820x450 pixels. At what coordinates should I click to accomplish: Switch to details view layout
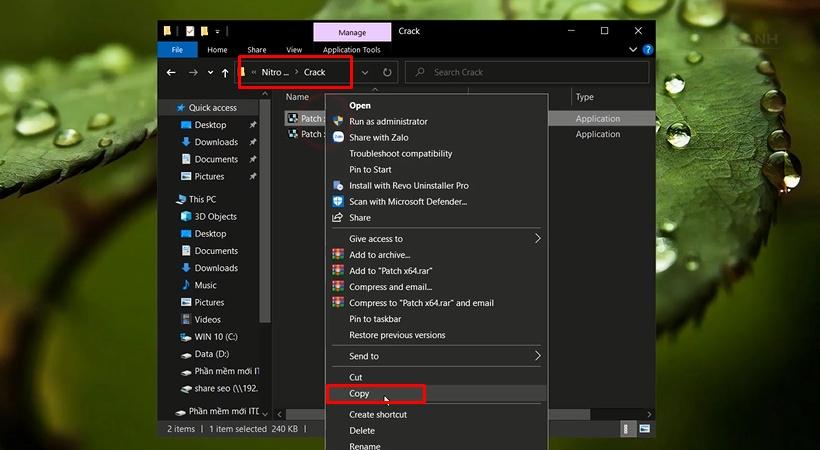[x=627, y=429]
